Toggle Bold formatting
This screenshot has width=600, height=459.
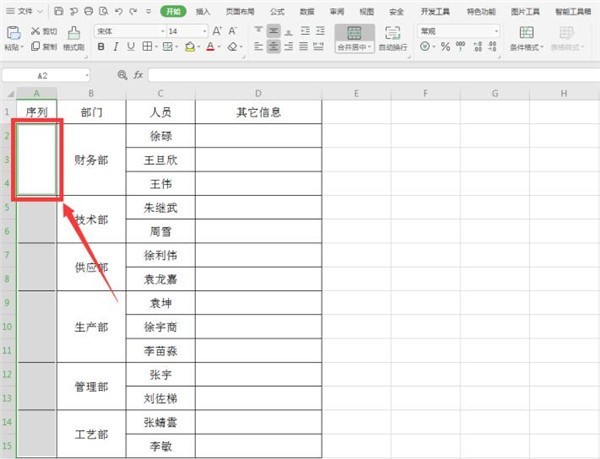[101, 47]
